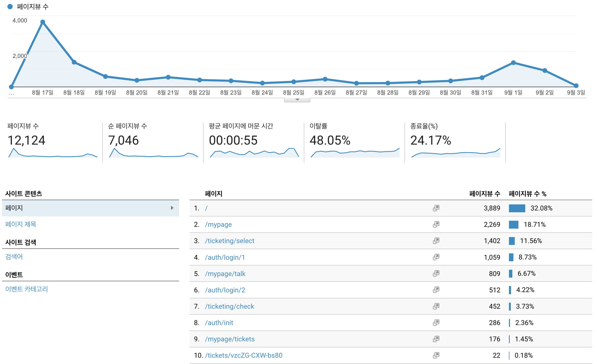Select the 페이지 제목 menu item

point(21,224)
